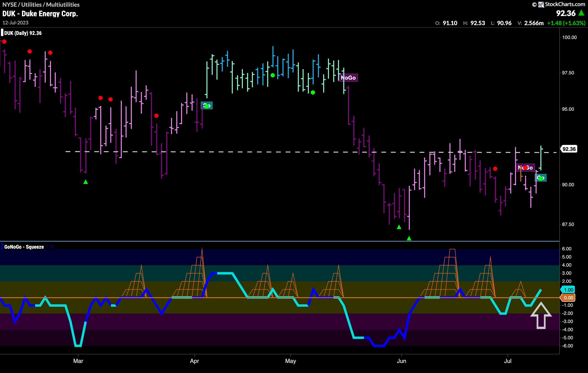Image resolution: width=588 pixels, height=373 pixels.
Task: Click the open value 91.10
Action: [450, 23]
